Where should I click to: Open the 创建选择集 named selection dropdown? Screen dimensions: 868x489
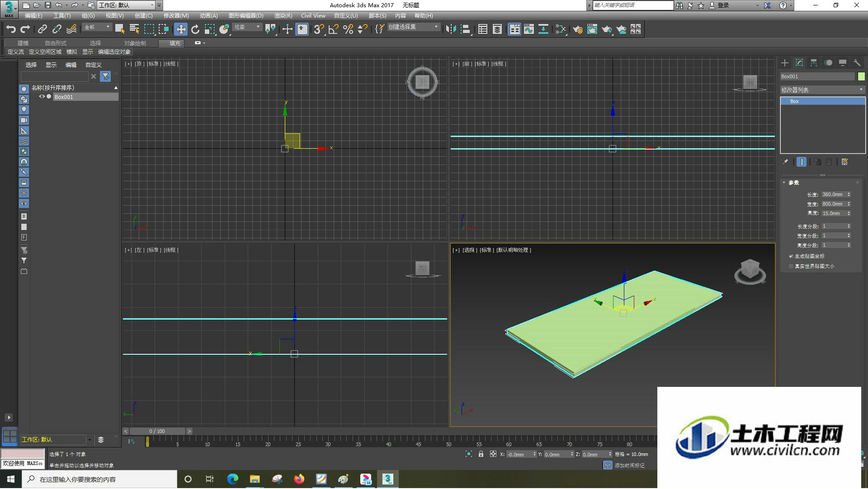413,27
